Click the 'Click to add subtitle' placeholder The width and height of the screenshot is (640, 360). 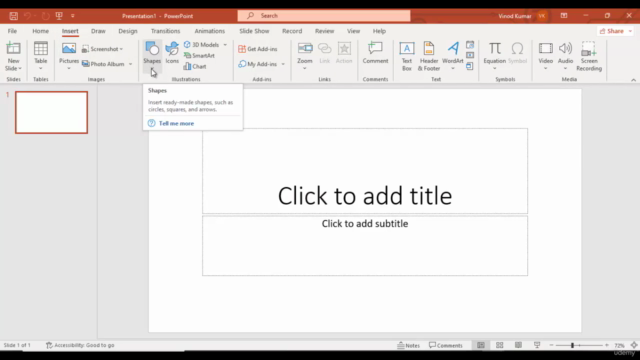365,245
